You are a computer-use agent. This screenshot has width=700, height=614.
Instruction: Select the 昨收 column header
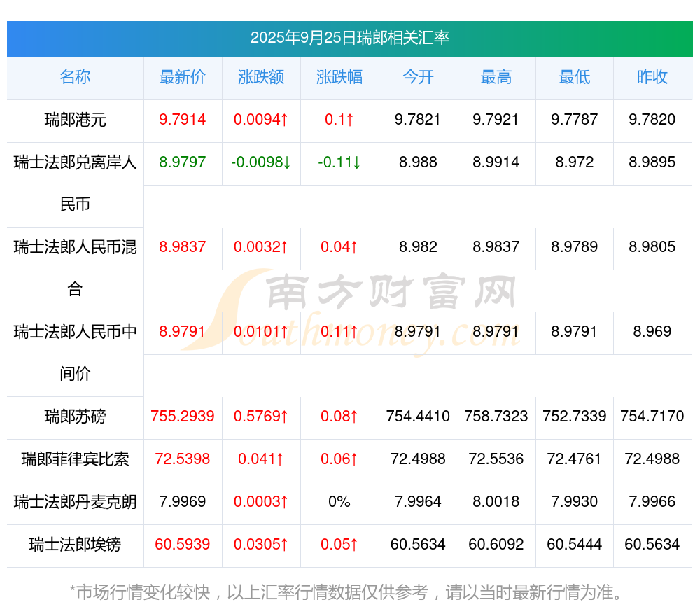tap(652, 78)
